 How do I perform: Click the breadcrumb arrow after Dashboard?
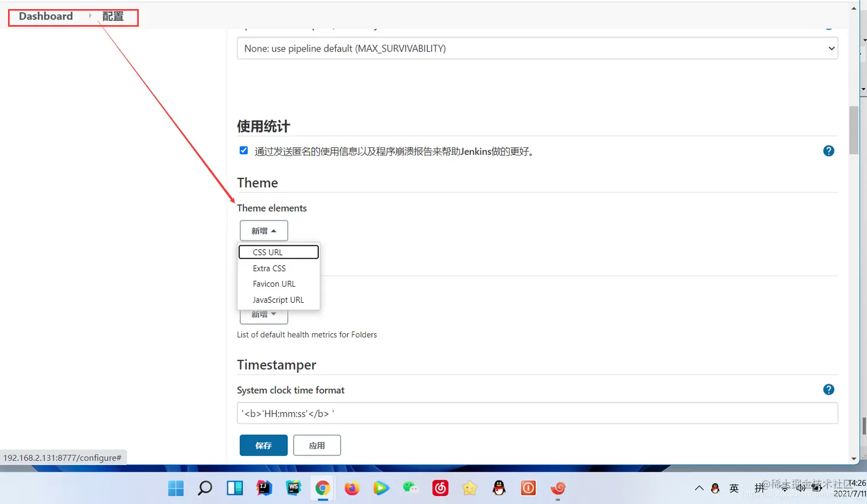pos(90,16)
